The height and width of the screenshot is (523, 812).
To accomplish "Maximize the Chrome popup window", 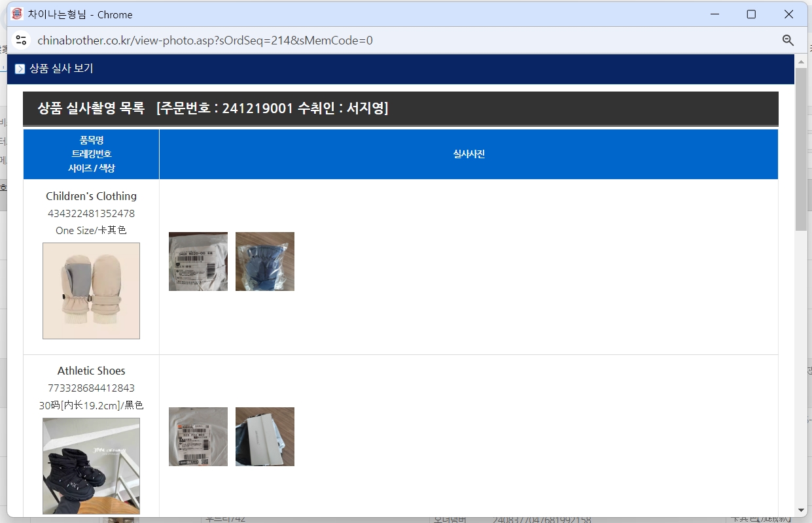I will point(751,14).
